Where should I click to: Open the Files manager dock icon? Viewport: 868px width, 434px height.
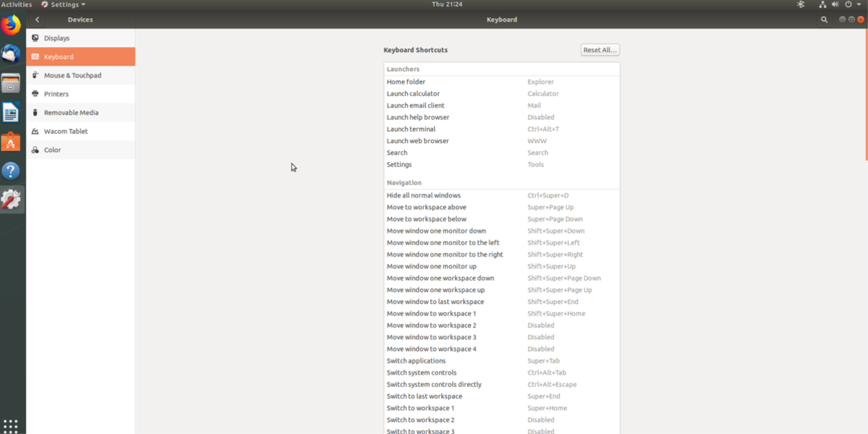point(11,83)
